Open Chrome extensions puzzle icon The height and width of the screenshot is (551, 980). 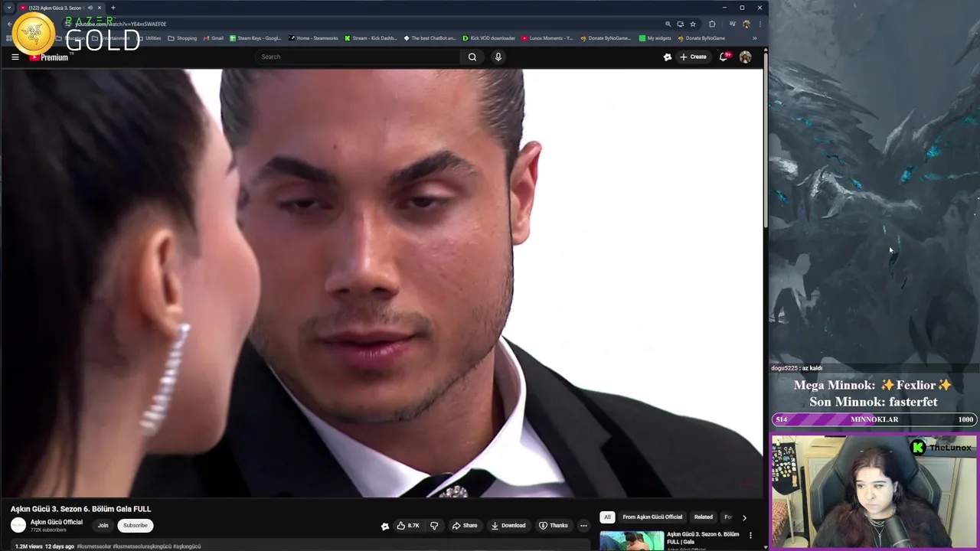[x=712, y=24]
